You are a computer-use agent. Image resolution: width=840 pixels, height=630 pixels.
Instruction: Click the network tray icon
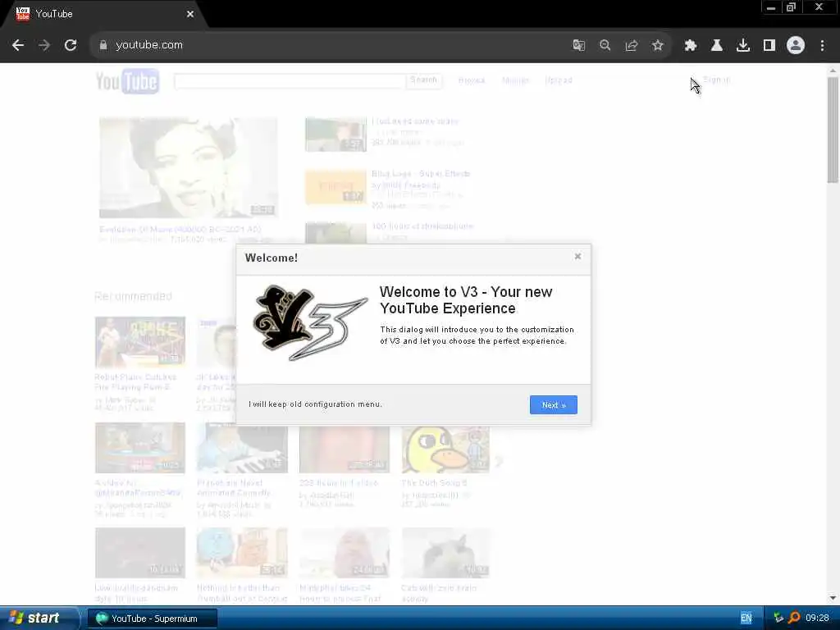[x=779, y=619]
